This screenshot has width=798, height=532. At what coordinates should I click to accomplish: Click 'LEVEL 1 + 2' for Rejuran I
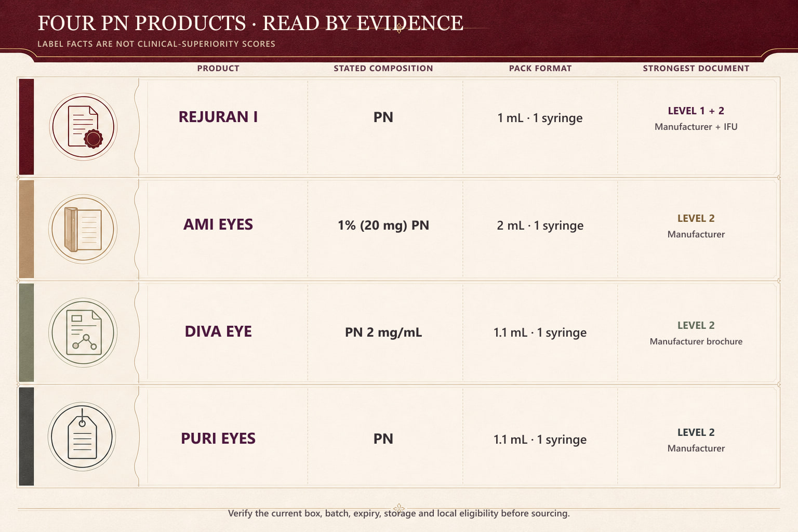pyautogui.click(x=696, y=111)
